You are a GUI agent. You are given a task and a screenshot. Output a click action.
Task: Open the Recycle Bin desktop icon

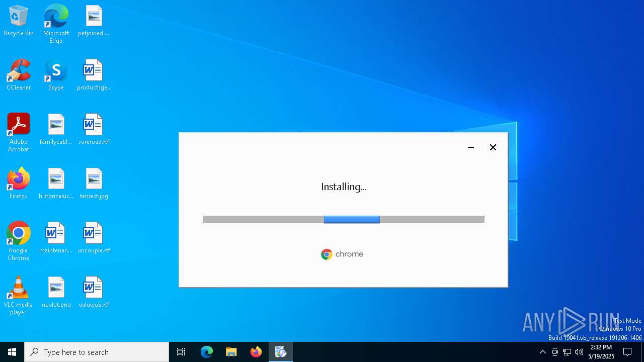pos(19,21)
